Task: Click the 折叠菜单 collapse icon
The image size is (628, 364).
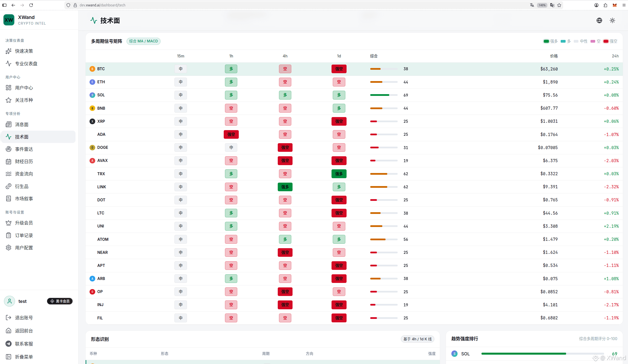Action: coord(8,357)
